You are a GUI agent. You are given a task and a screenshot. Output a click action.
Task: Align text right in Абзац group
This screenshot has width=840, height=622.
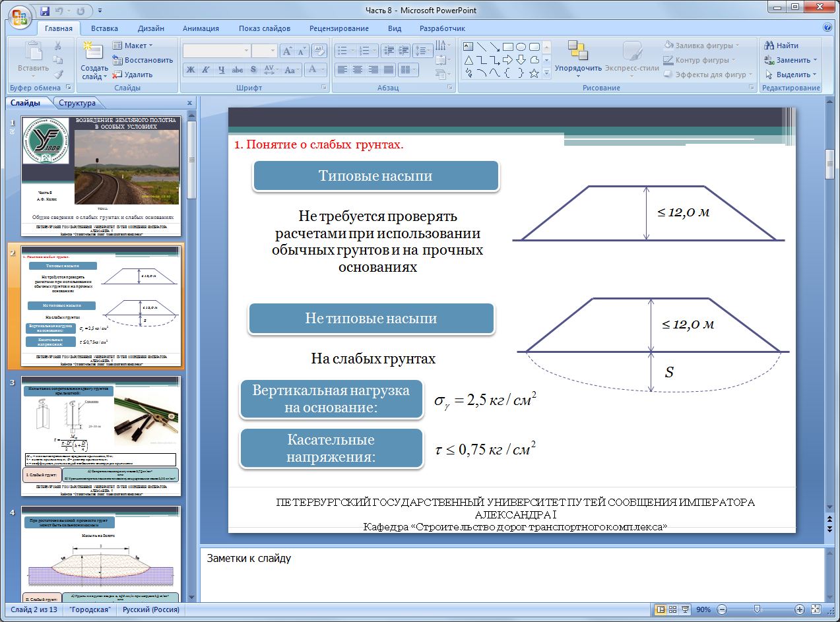pos(373,69)
